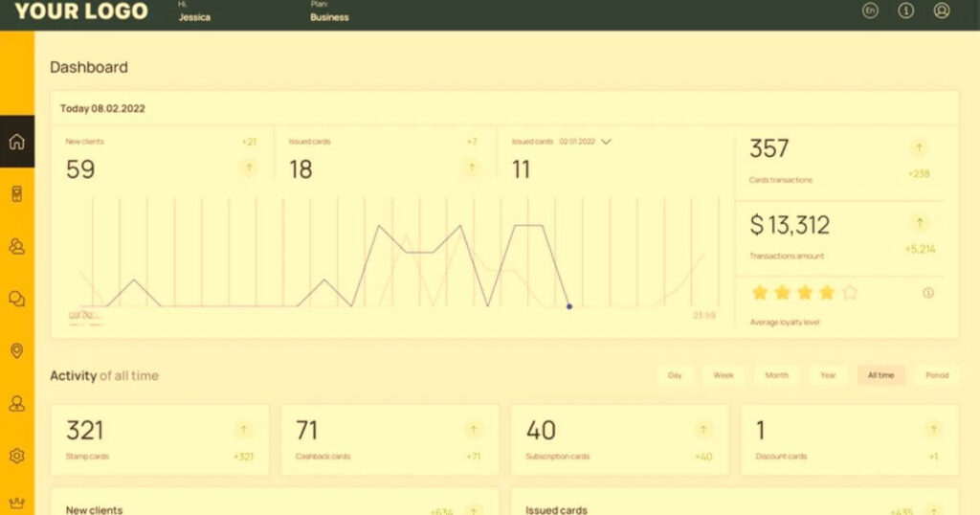Click the Dashboard page heading
The height and width of the screenshot is (515, 980).
point(89,67)
